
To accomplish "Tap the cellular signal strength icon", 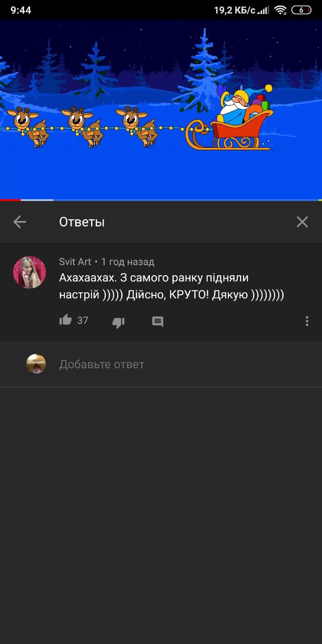I will pos(264,10).
